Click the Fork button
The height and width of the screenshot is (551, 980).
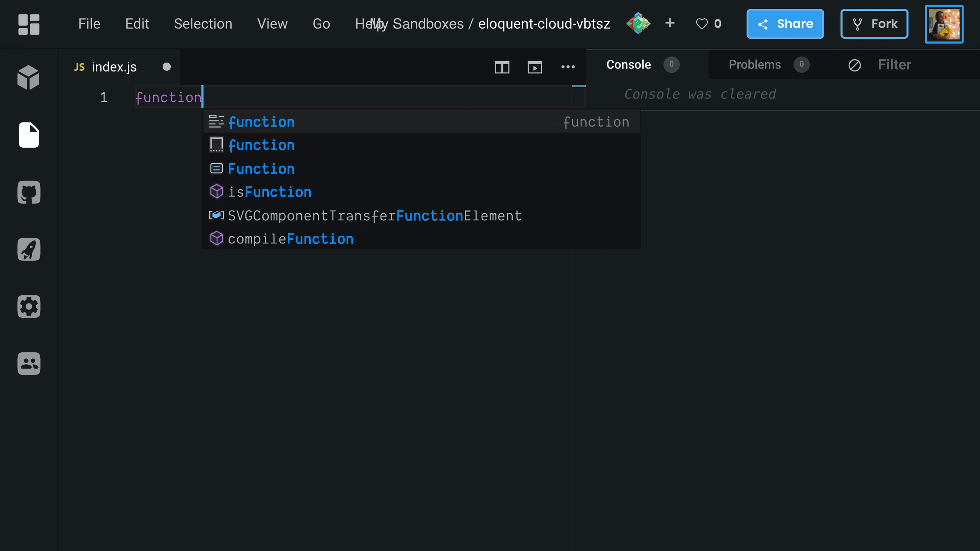874,24
